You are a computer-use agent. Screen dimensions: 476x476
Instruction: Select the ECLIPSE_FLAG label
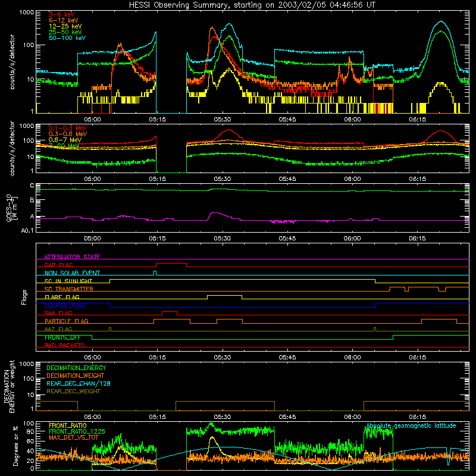pos(65,305)
